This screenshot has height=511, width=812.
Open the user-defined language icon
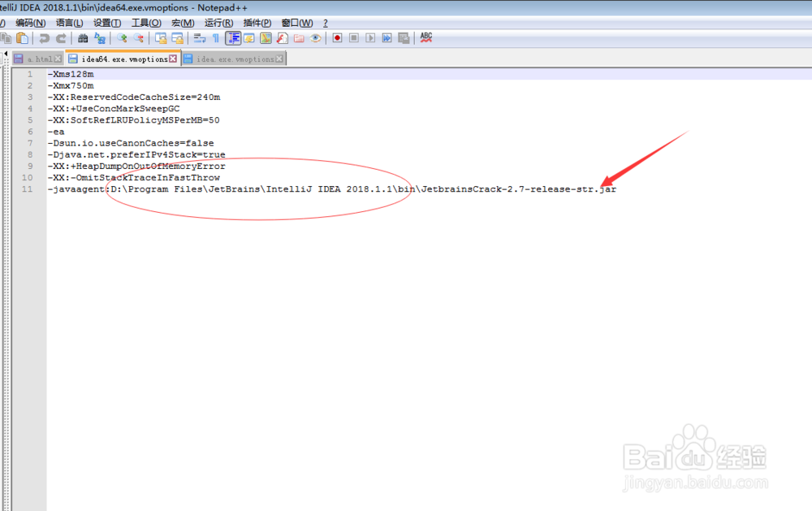click(x=249, y=38)
